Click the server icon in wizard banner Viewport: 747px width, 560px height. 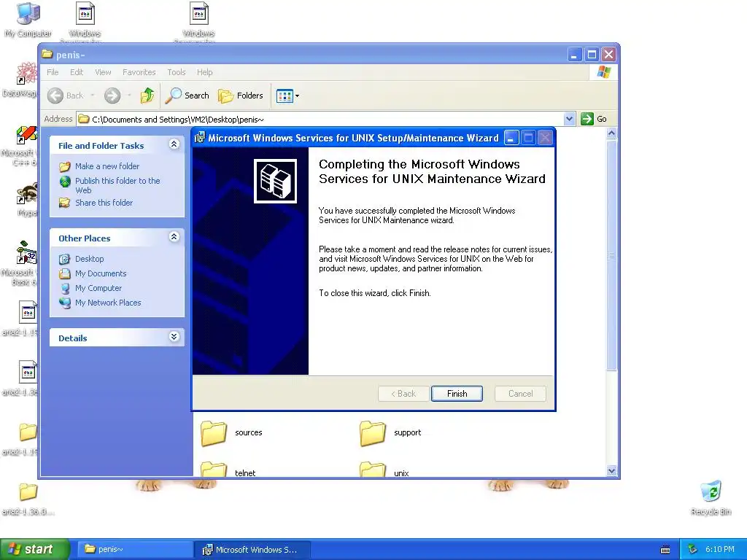(x=275, y=181)
